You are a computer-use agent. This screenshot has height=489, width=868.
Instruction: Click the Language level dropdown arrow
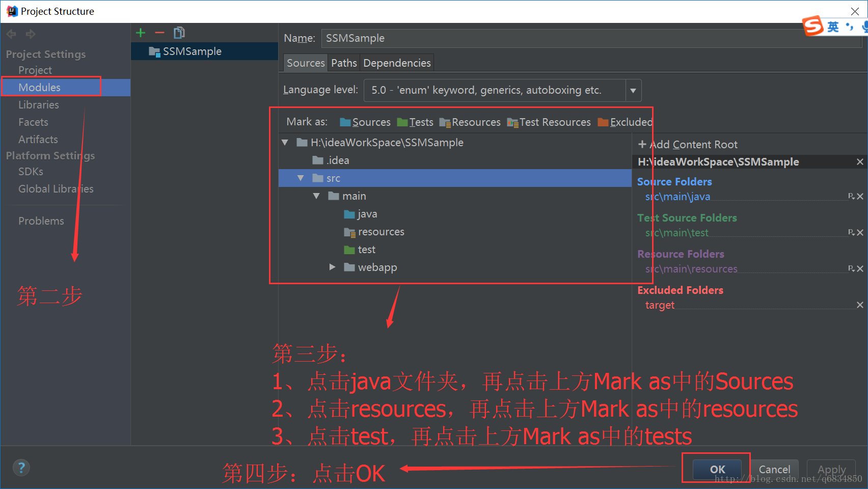[633, 91]
